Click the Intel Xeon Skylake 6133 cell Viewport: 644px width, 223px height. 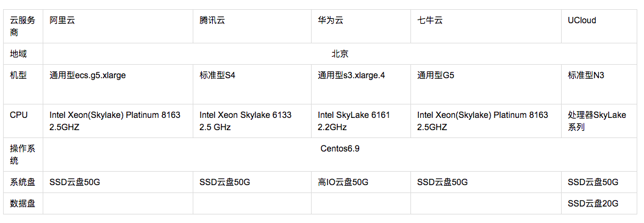tap(252, 121)
